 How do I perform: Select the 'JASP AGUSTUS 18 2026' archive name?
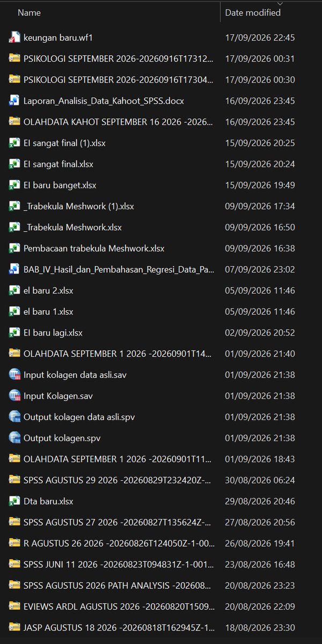pos(119,627)
